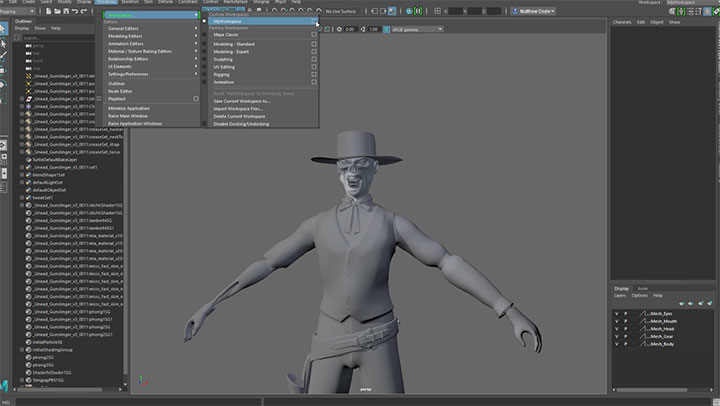Click the Maya logo icon at bottom left
The image size is (720, 406).
[x=4, y=385]
